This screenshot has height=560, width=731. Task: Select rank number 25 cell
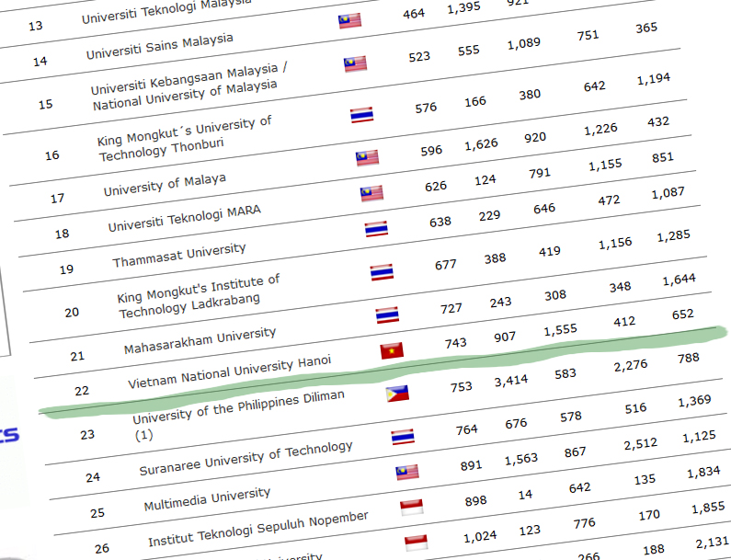pyautogui.click(x=97, y=513)
